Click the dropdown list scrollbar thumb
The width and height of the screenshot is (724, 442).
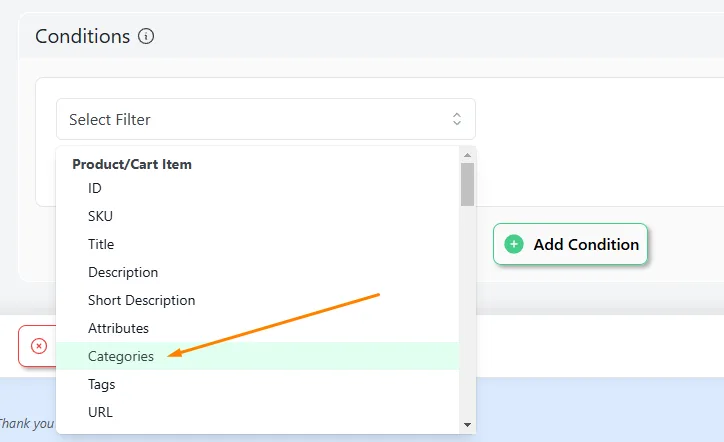point(467,184)
